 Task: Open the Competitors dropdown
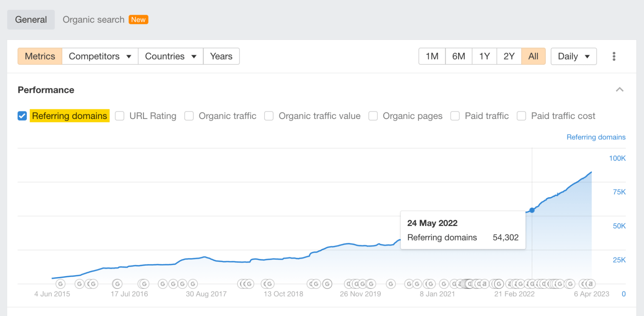coord(100,56)
